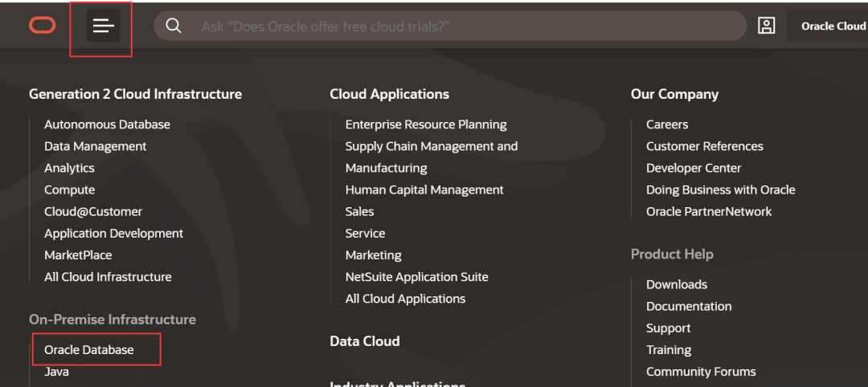Click the red Oracle logo icon
This screenshot has height=387, width=868.
tap(42, 26)
